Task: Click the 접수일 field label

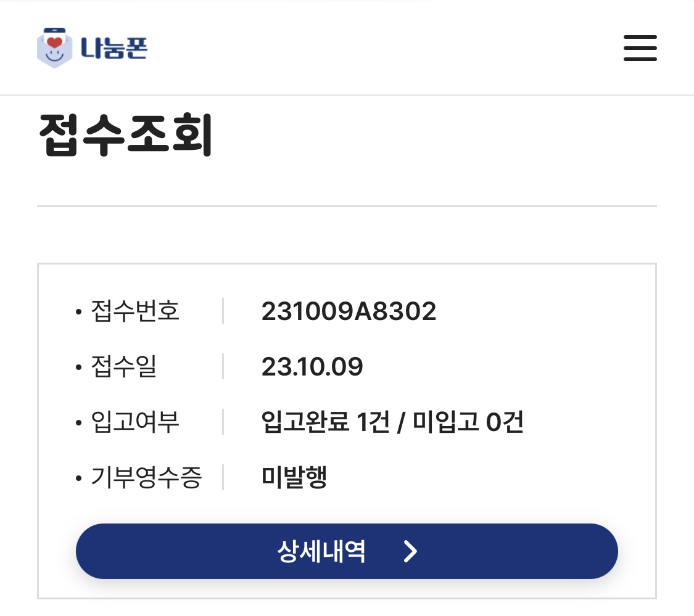Action: 124,367
